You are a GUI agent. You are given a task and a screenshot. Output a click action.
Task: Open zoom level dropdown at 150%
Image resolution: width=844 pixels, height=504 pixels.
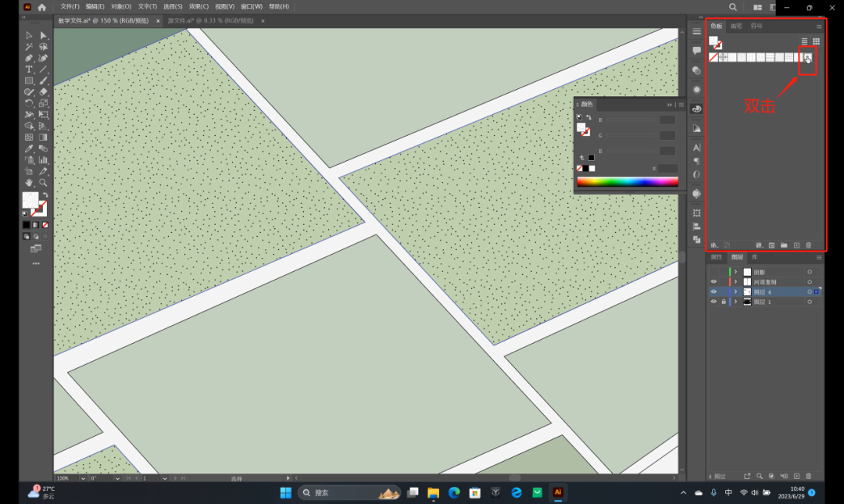[x=83, y=478]
